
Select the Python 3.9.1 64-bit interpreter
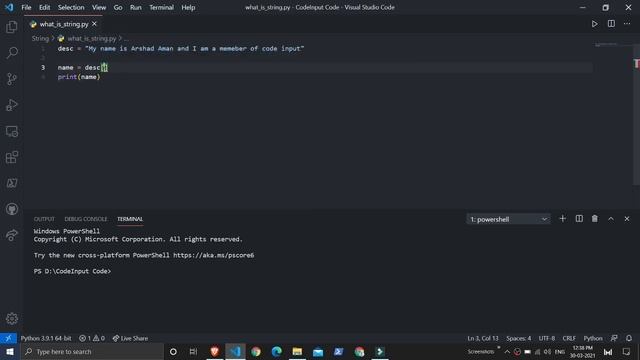coord(46,338)
